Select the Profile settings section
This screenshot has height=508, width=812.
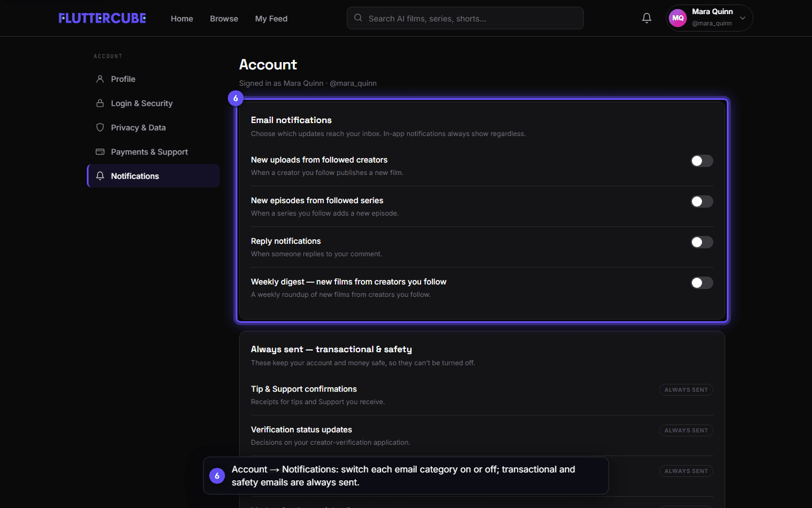153,79
